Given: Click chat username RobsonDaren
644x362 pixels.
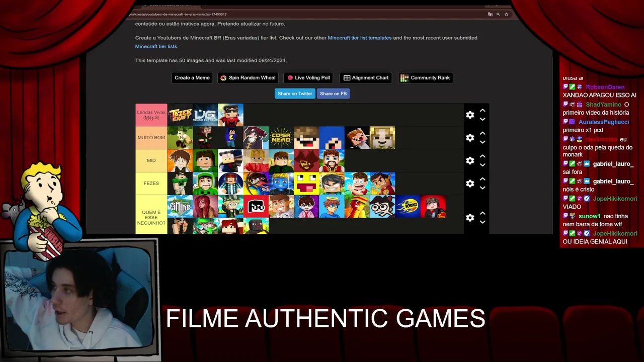Looking at the screenshot, I should coord(605,87).
